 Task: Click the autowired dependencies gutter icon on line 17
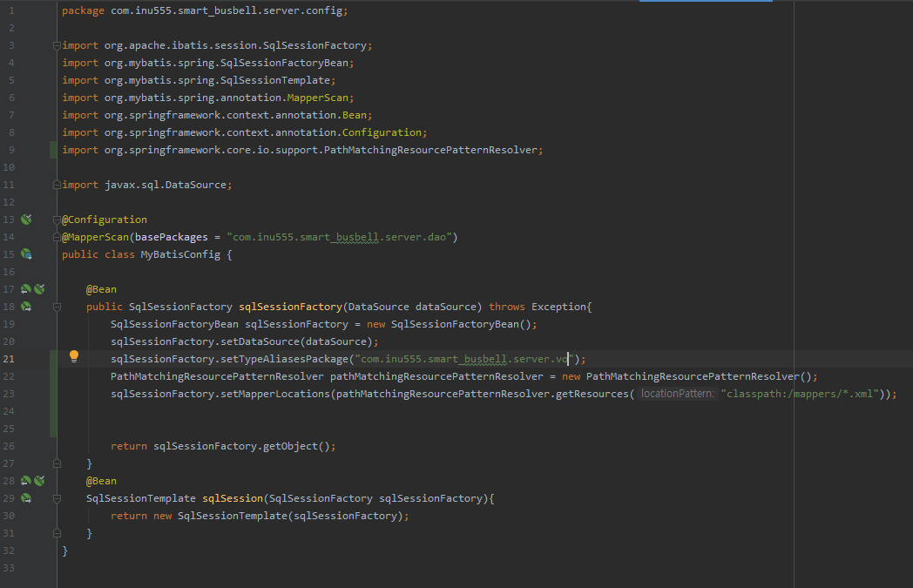coord(26,288)
